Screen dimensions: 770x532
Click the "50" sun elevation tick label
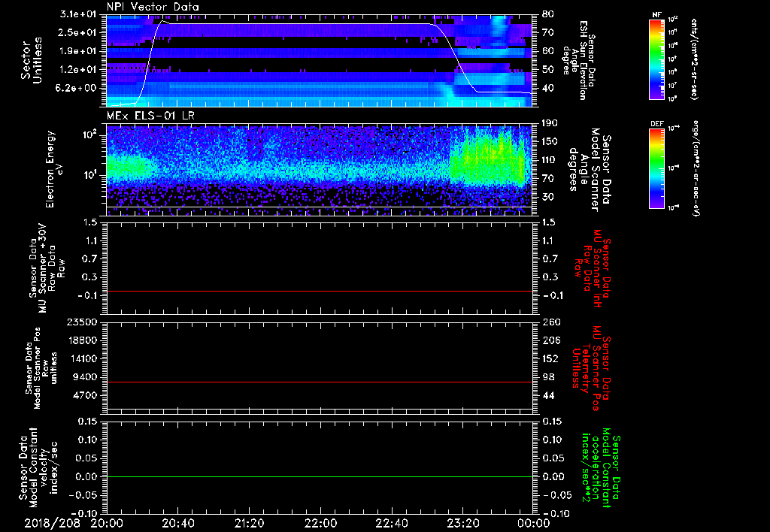pos(547,70)
